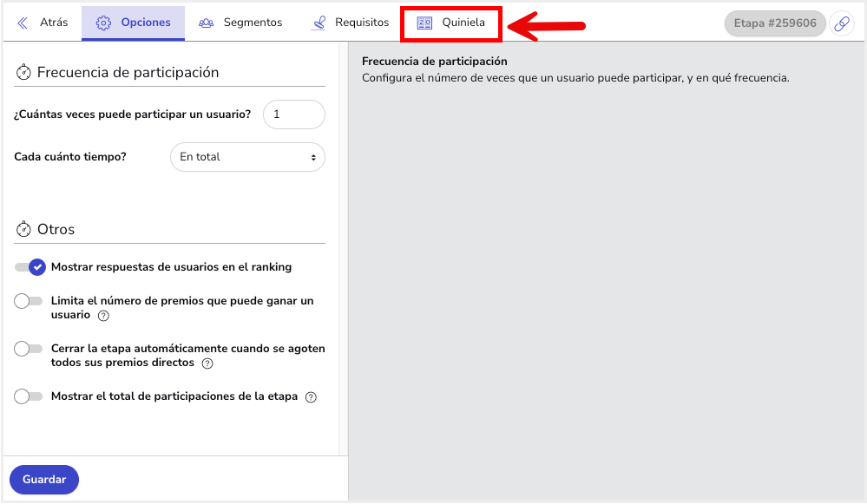This screenshot has width=867, height=504.
Task: Disable Mostrar respuestas de usuarios en el ranking
Action: [x=30, y=267]
